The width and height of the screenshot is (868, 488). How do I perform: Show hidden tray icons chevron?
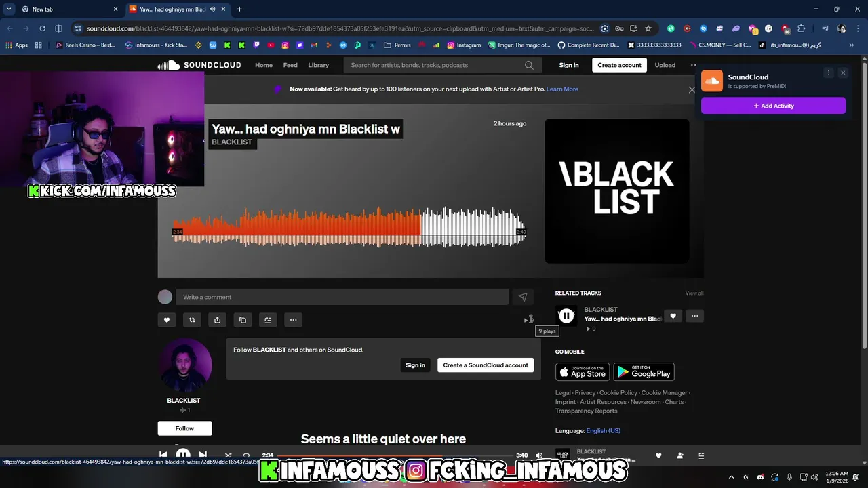[732, 476]
